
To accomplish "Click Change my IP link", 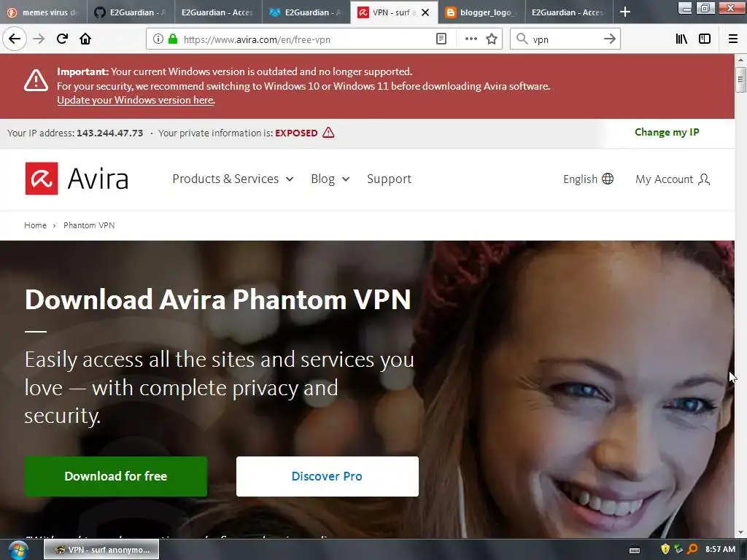I will tap(667, 133).
